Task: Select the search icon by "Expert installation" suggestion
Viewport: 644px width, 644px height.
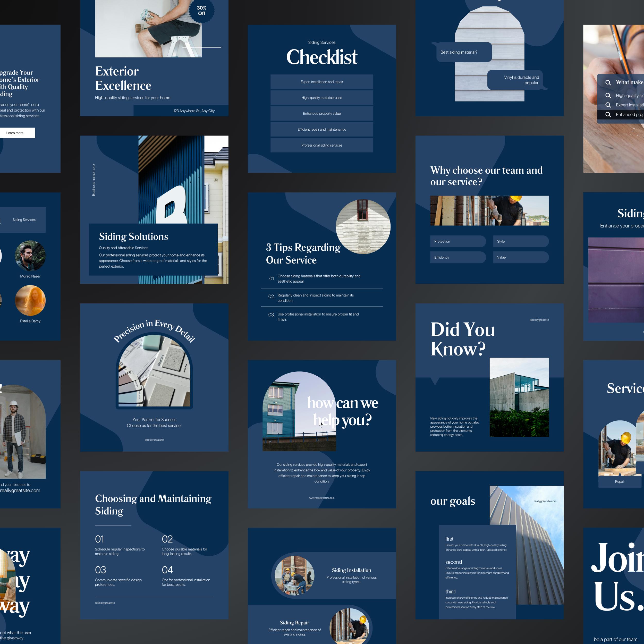Action: pyautogui.click(x=609, y=105)
